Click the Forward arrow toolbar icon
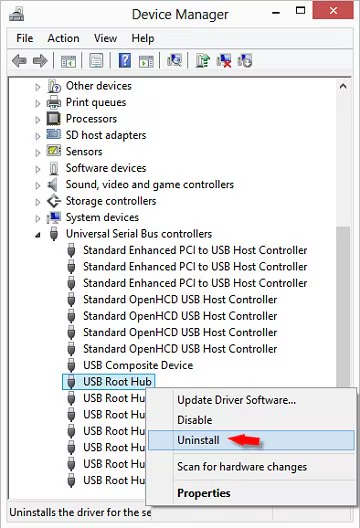The width and height of the screenshot is (360, 528). (x=40, y=61)
